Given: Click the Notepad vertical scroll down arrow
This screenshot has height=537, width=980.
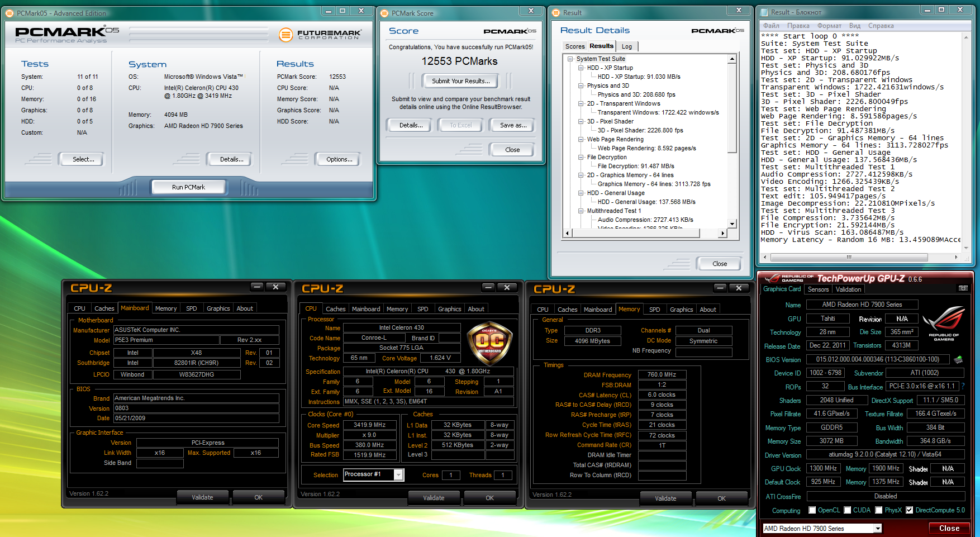Looking at the screenshot, I should (965, 247).
